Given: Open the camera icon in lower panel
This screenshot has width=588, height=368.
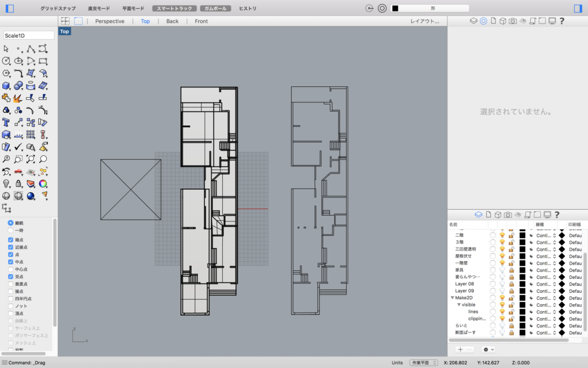Looking at the screenshot, I should 508,214.
